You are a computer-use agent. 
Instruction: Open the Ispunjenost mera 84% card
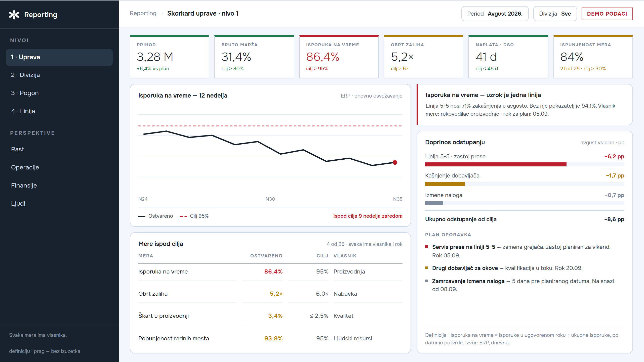[x=593, y=57]
